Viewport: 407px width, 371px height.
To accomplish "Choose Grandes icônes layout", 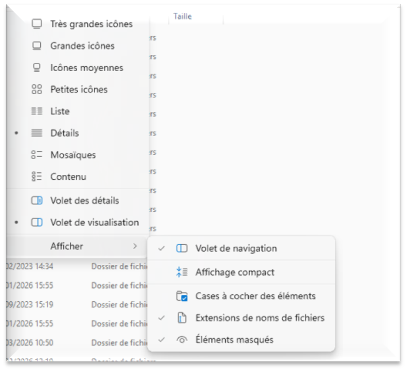I will pos(78,46).
